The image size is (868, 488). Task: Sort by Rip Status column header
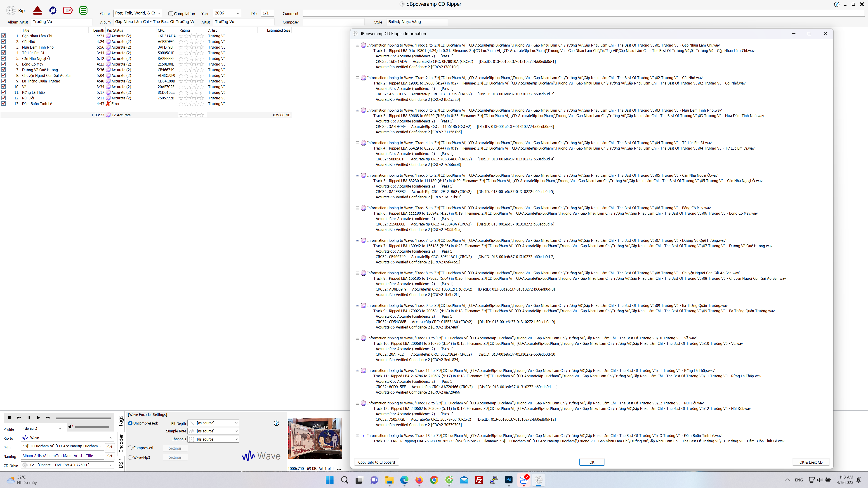115,30
